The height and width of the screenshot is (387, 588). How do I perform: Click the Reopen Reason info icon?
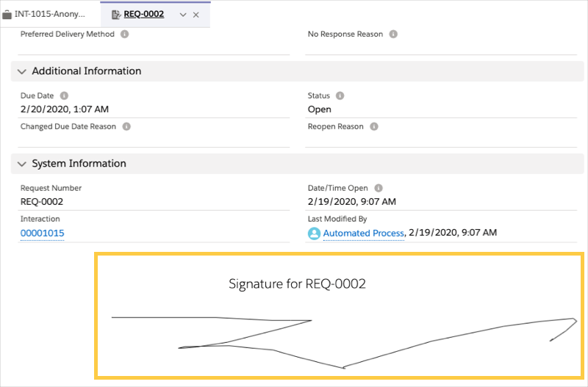(x=373, y=127)
